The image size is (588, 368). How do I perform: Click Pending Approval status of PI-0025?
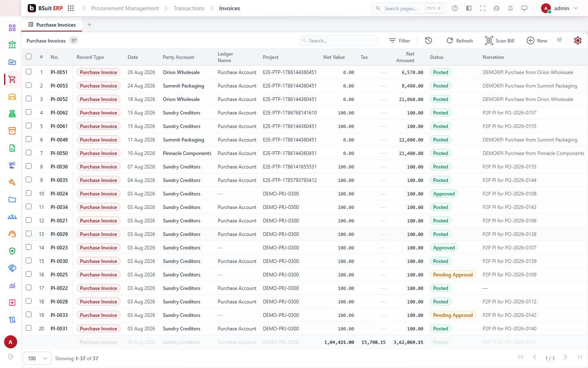(453, 274)
